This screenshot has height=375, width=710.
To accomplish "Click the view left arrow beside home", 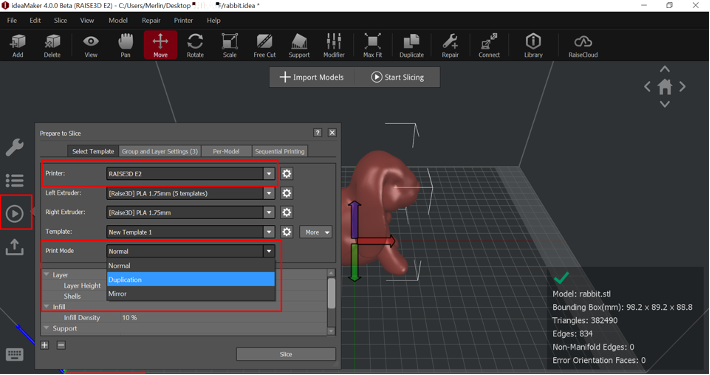I will (647, 87).
